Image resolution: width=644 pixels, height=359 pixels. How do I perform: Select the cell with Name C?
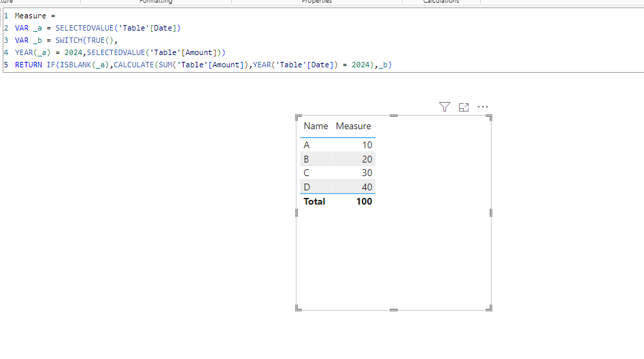[307, 173]
